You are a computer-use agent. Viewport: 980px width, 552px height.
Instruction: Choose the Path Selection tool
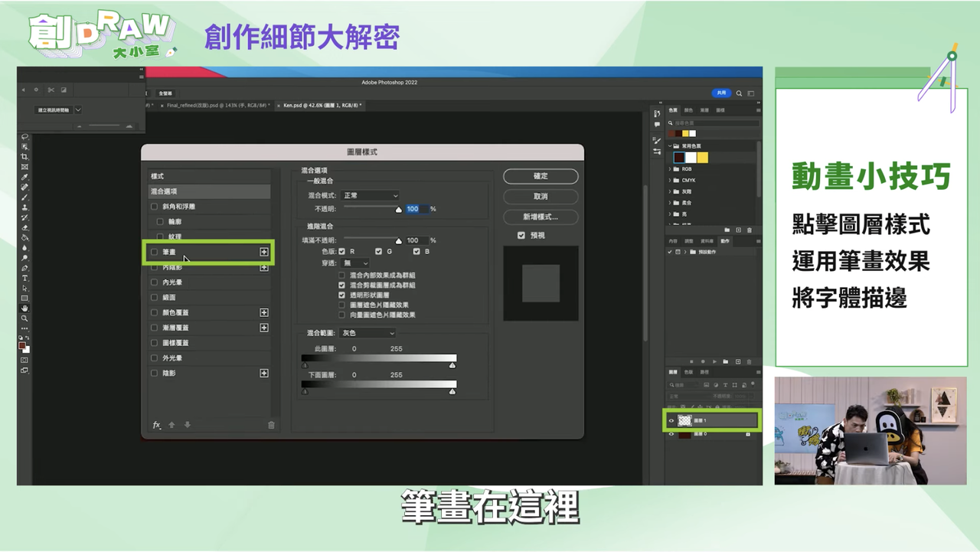coord(24,288)
